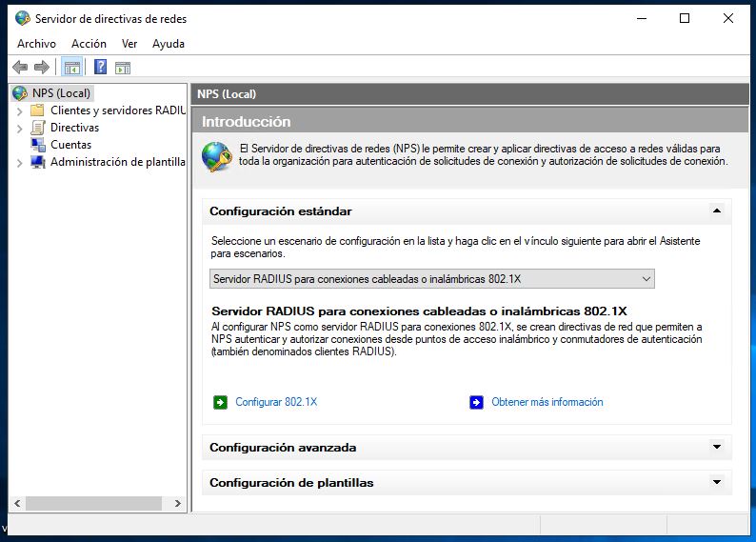
Task: Expand Administración de plantillas tree node
Action: [x=20, y=163]
